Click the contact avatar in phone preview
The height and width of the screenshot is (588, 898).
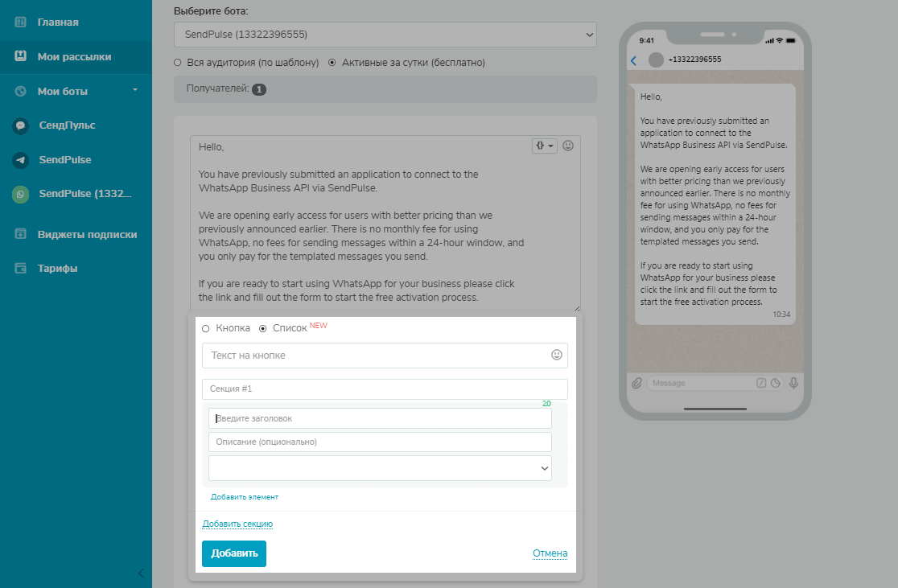tap(656, 60)
